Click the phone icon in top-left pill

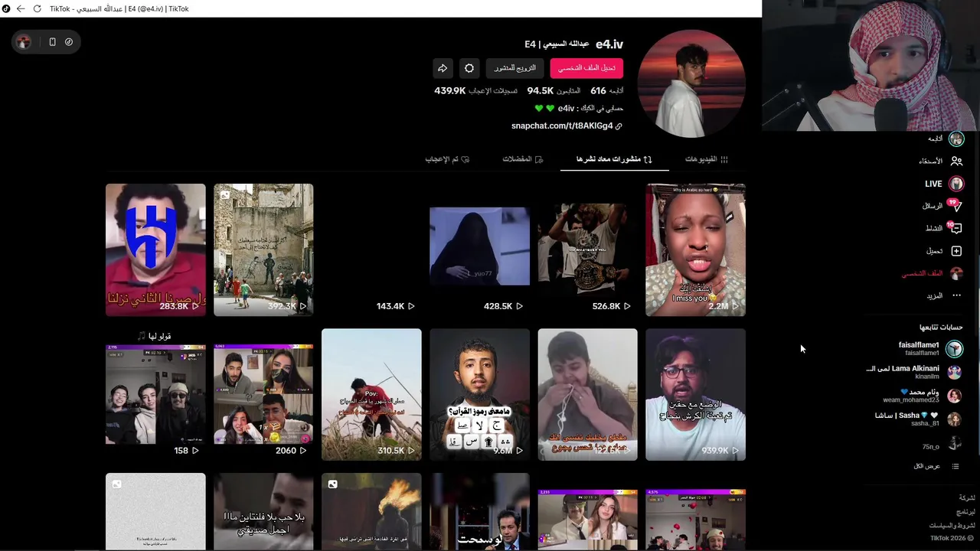[52, 42]
